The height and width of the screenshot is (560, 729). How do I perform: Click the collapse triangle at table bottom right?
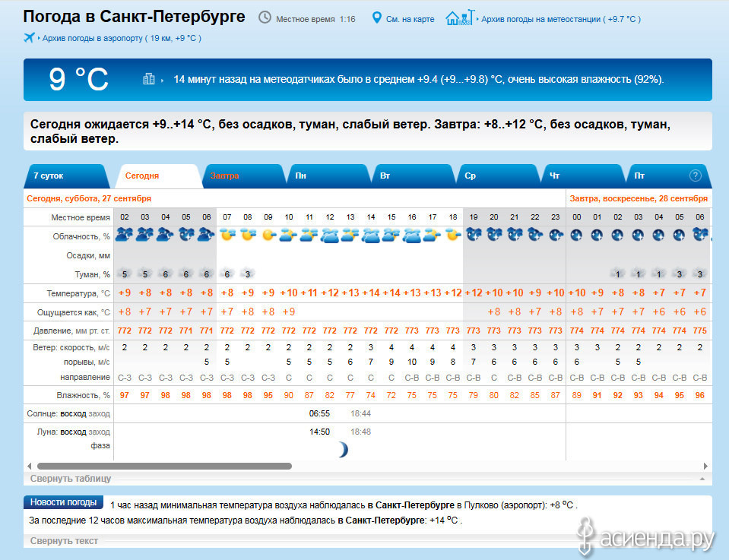[702, 479]
